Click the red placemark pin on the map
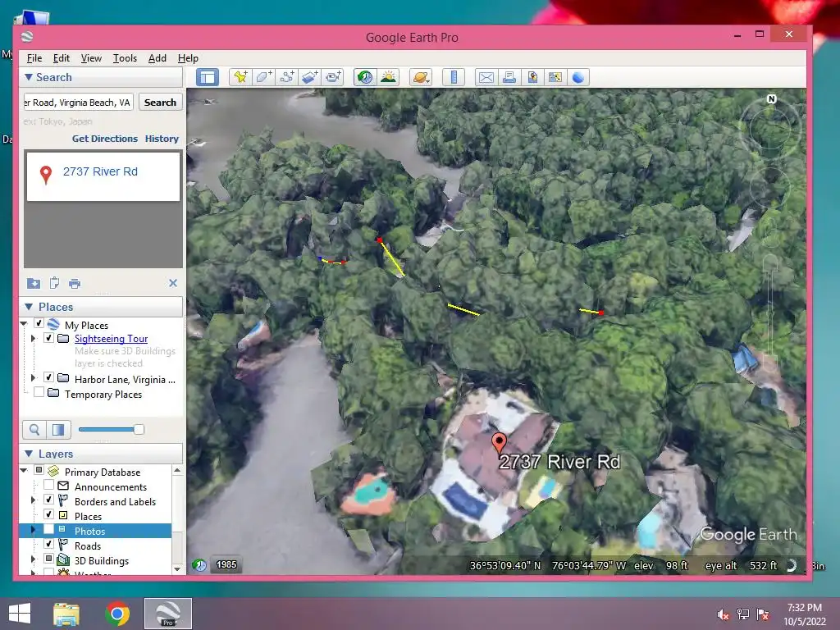 click(500, 444)
